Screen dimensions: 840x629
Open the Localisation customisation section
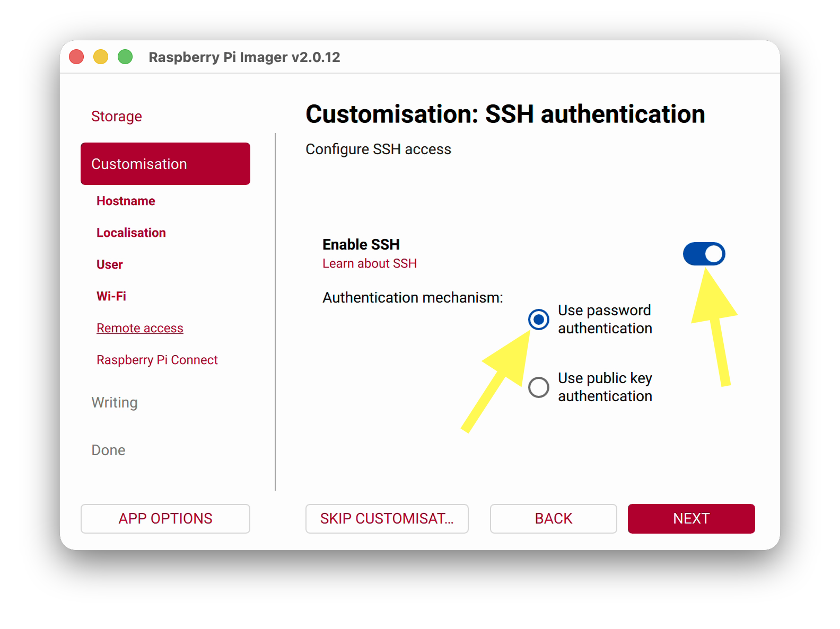click(x=132, y=233)
